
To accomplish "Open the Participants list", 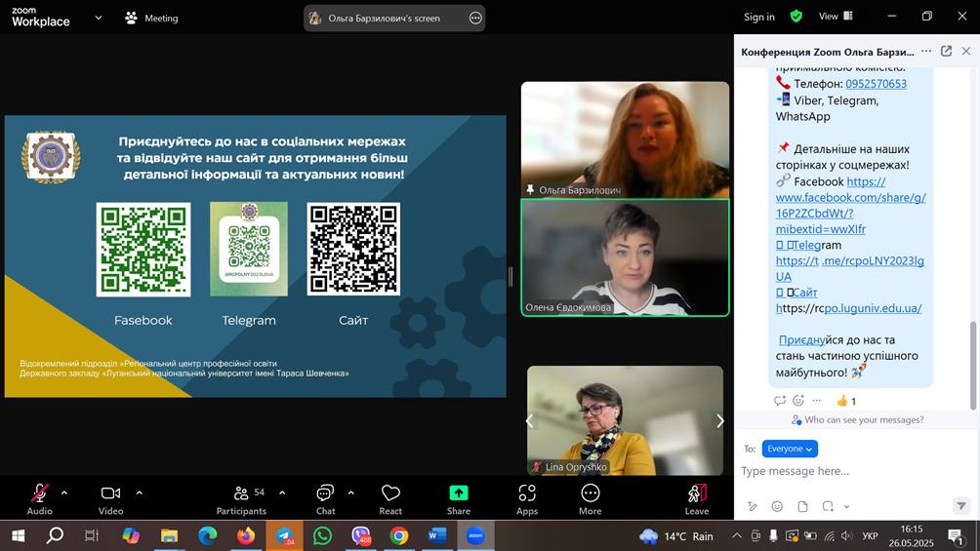I will (x=241, y=495).
